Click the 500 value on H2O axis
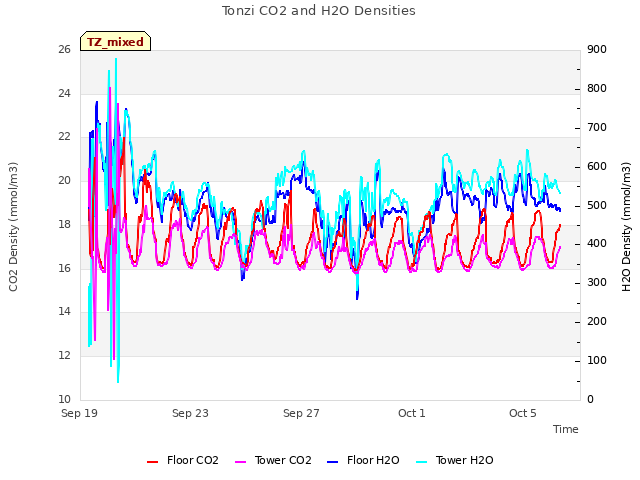 click(597, 205)
